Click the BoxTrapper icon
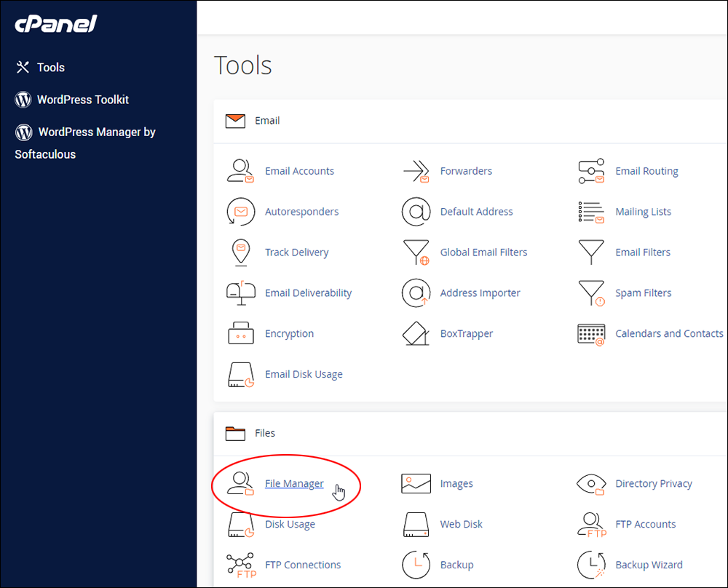Viewport: 728px width, 588px height. [416, 334]
